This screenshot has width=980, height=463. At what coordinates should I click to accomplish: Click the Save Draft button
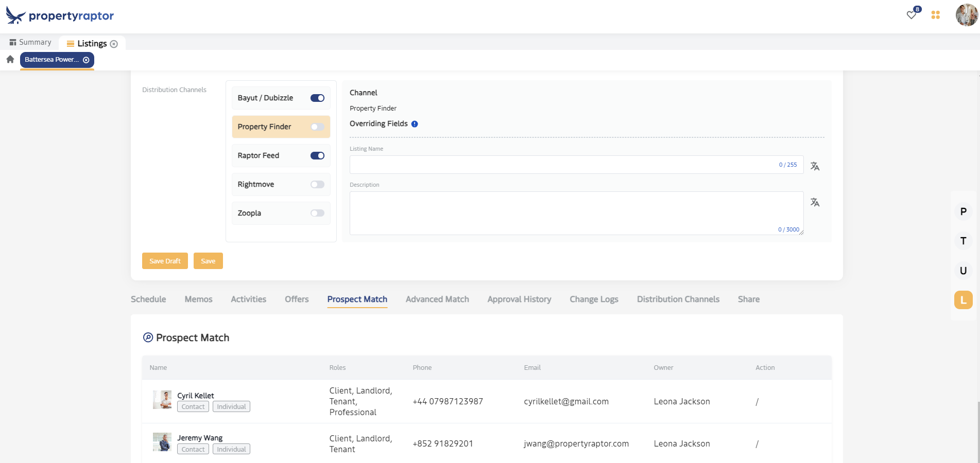pos(165,261)
